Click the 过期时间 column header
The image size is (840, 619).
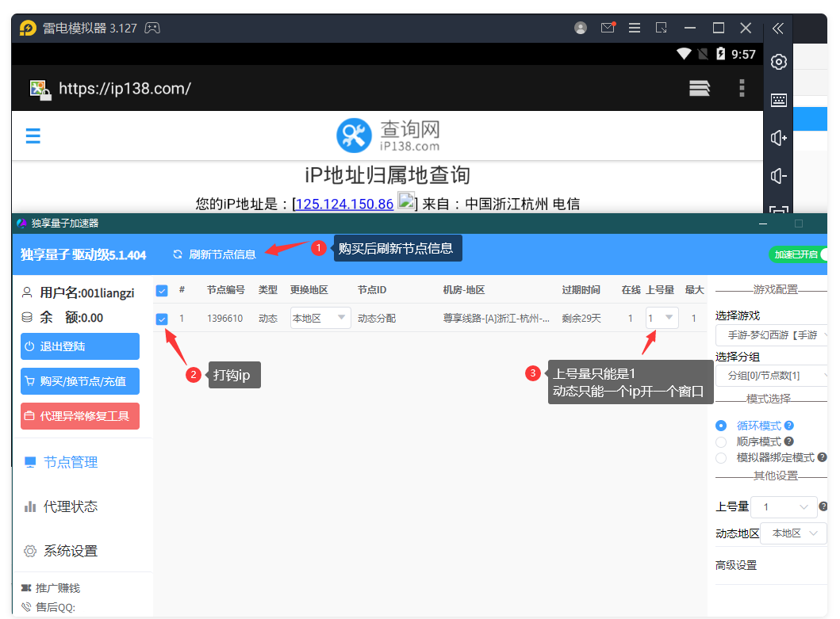point(581,290)
